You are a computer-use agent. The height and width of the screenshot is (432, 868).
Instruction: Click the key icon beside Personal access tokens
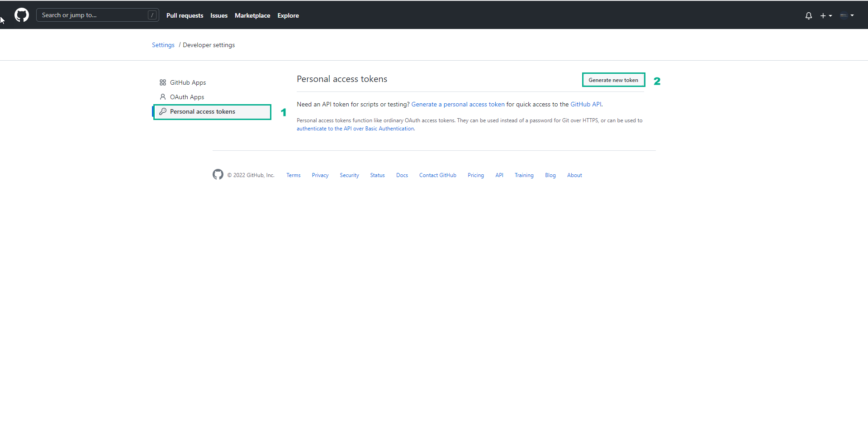click(163, 111)
